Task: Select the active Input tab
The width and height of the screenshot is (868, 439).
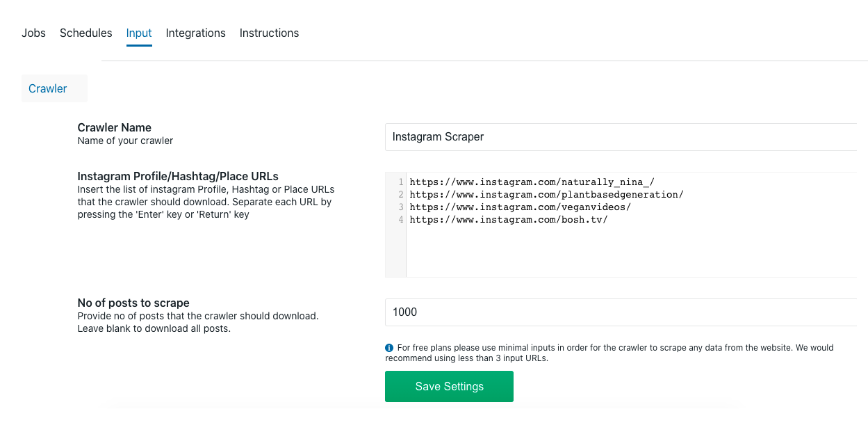Action: point(139,33)
